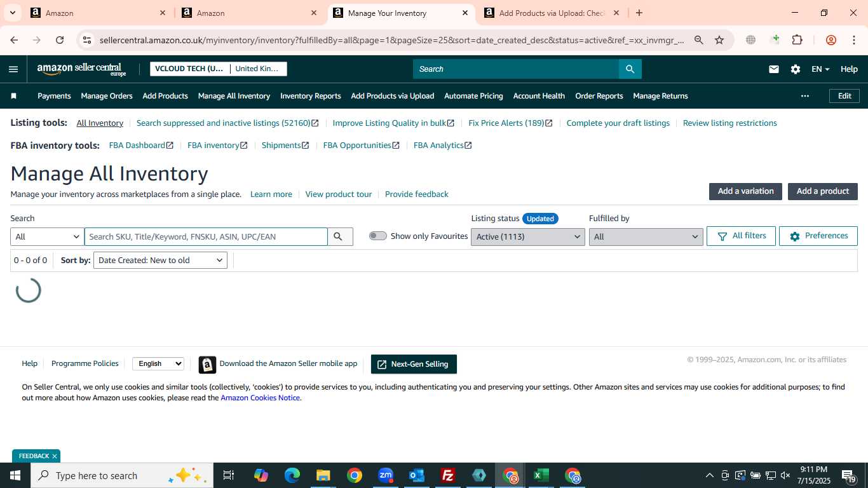Open Zoom from the taskbar
Screen dimensions: 868x488
[386, 475]
